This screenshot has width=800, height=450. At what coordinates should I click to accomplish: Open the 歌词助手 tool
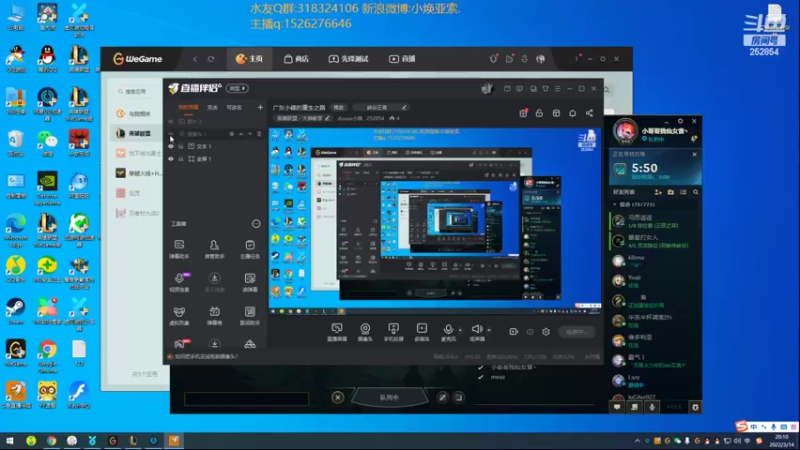point(249,316)
